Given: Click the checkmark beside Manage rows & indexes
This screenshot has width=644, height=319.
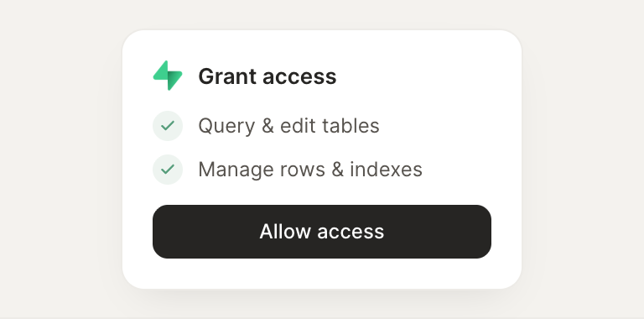Looking at the screenshot, I should pos(168,170).
